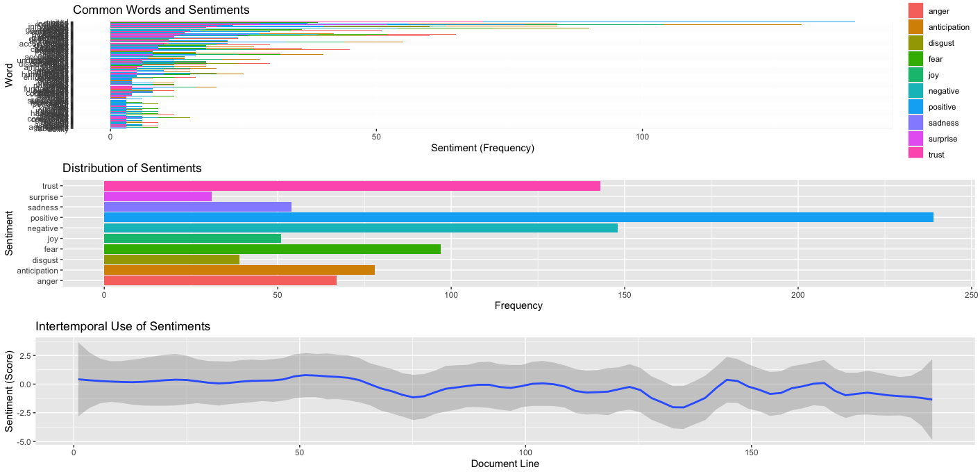Click the trust legend color swatch

916,155
